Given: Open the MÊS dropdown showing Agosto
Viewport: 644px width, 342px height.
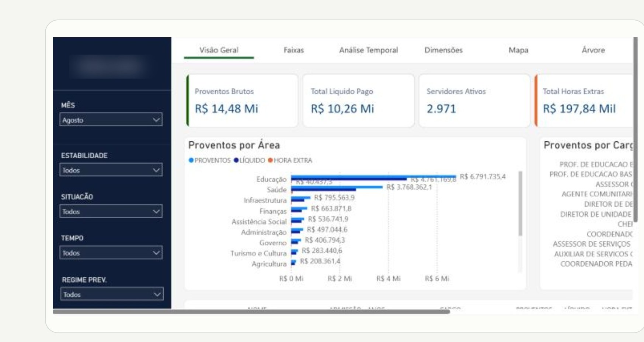Looking at the screenshot, I should [x=111, y=120].
